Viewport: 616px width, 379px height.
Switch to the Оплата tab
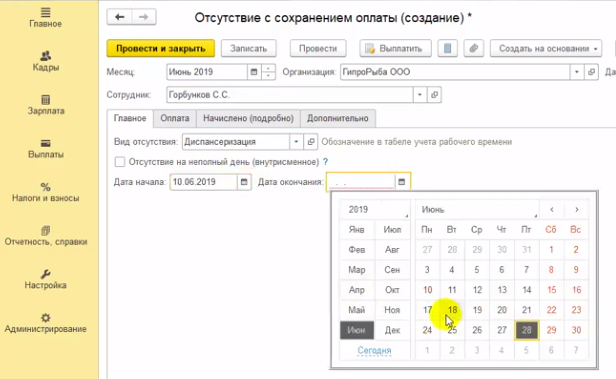[x=174, y=118]
